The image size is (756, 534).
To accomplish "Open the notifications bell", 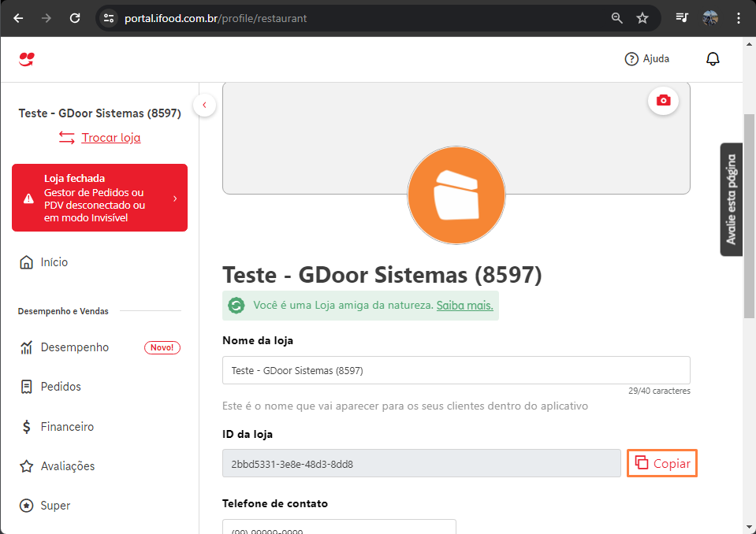I will pos(713,59).
